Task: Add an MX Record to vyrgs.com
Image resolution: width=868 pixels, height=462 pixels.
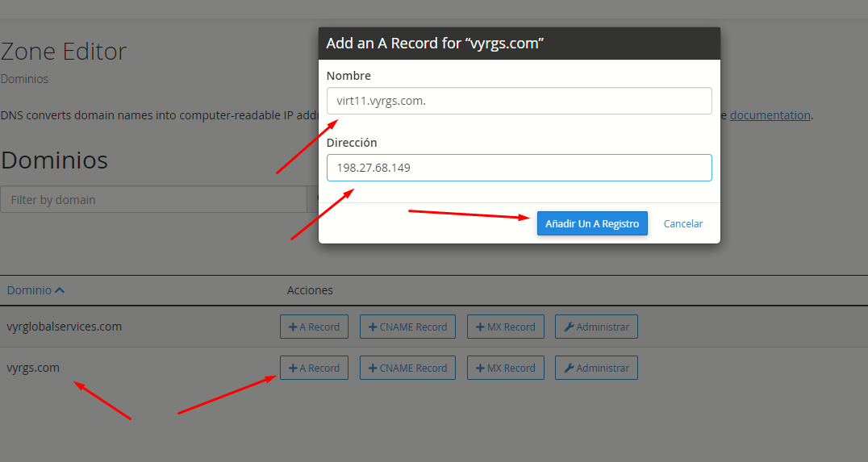Action: point(505,368)
